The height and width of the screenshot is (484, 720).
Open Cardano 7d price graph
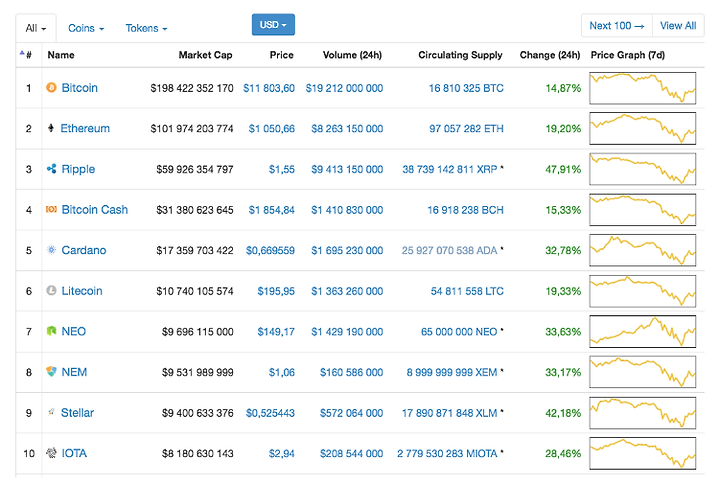tap(643, 250)
